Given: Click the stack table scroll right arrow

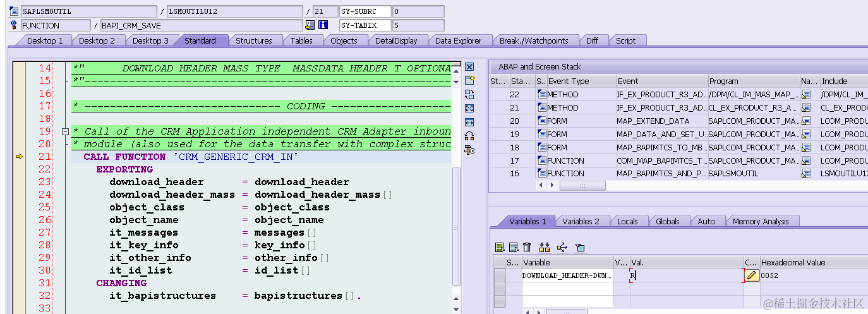Looking at the screenshot, I should point(553,186).
